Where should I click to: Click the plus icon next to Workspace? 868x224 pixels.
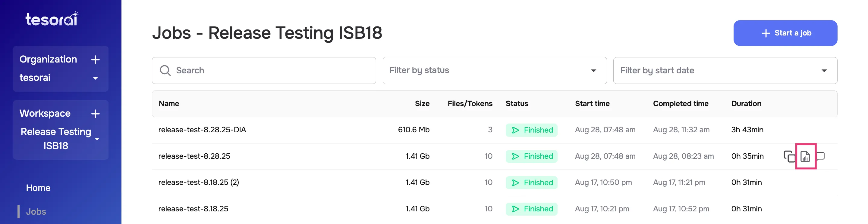(x=95, y=114)
